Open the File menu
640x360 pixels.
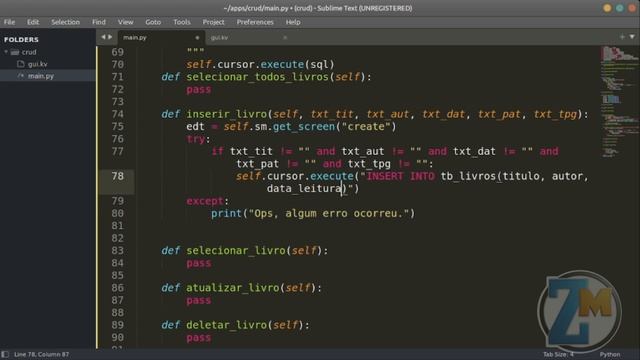coord(9,22)
